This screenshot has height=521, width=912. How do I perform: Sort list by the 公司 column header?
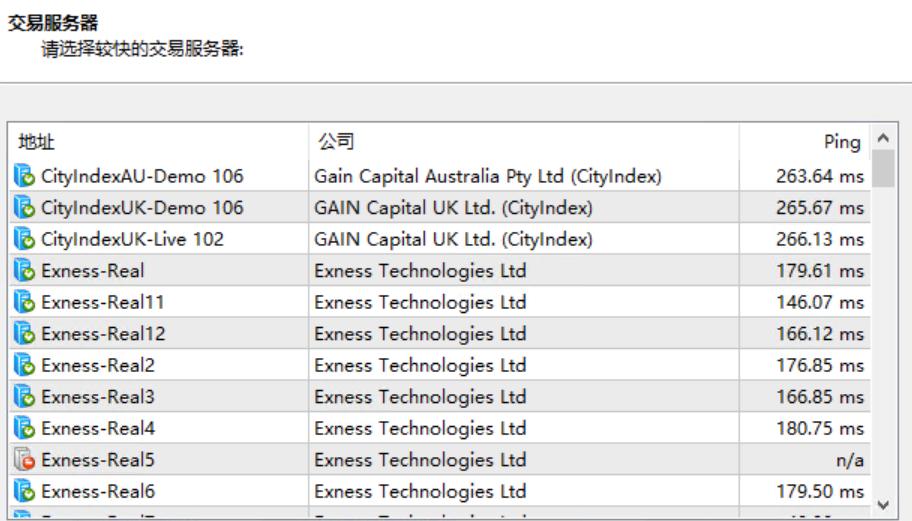click(523, 142)
